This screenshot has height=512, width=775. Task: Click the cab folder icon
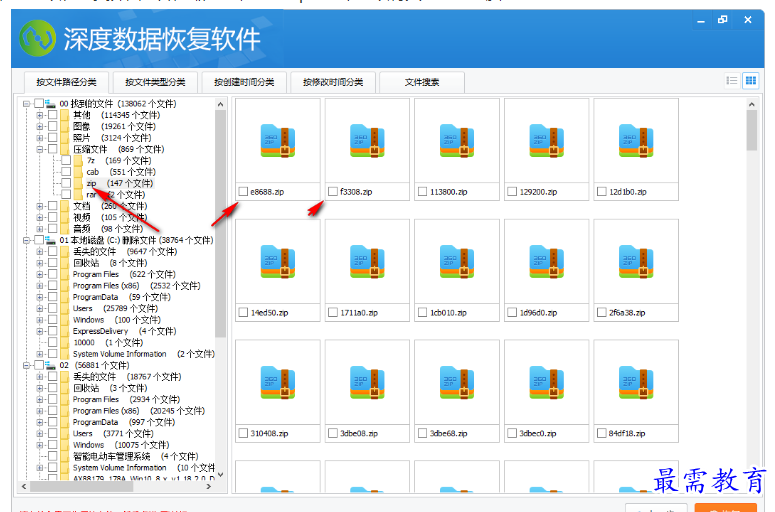[x=79, y=172]
